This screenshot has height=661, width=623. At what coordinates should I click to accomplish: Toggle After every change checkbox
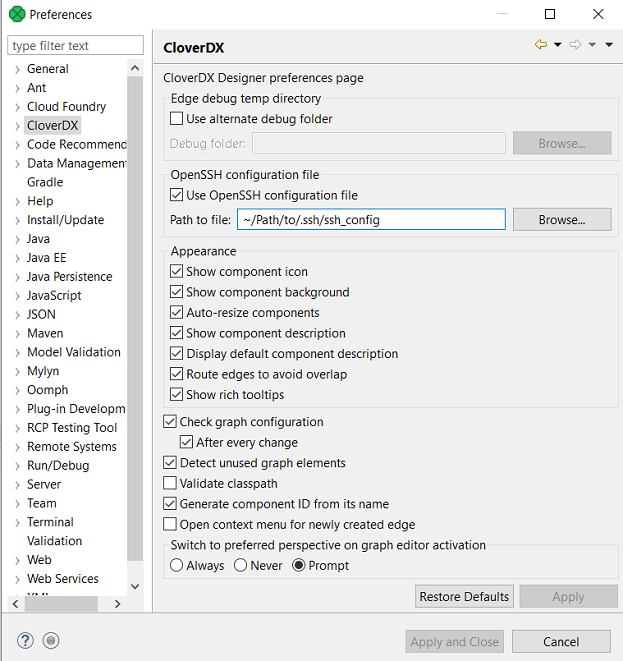pyautogui.click(x=186, y=442)
